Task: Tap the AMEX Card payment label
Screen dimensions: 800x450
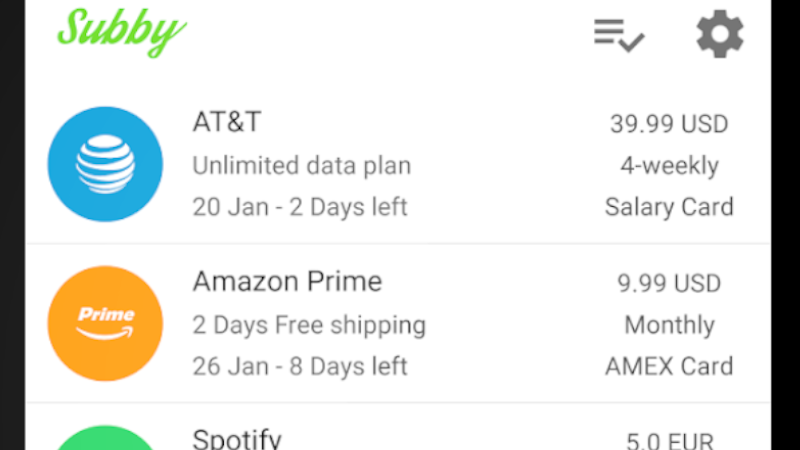Action: tap(669, 366)
